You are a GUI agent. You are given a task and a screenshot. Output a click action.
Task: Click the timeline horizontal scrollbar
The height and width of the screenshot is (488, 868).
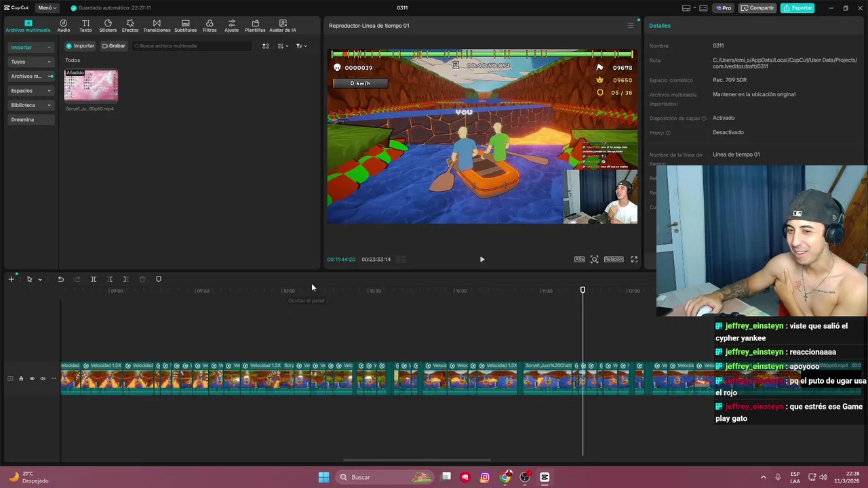pyautogui.click(x=416, y=460)
